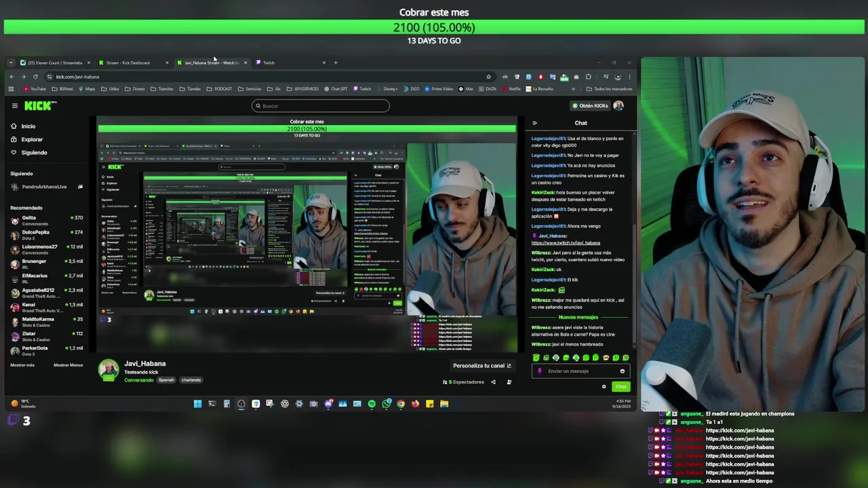Open recommended channel Kenai

point(46,307)
